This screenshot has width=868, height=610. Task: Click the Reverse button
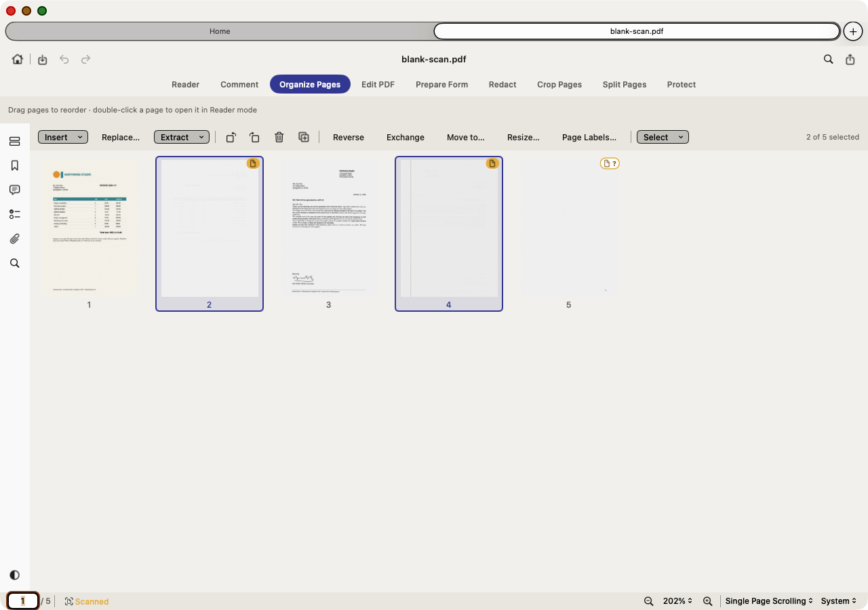click(349, 137)
